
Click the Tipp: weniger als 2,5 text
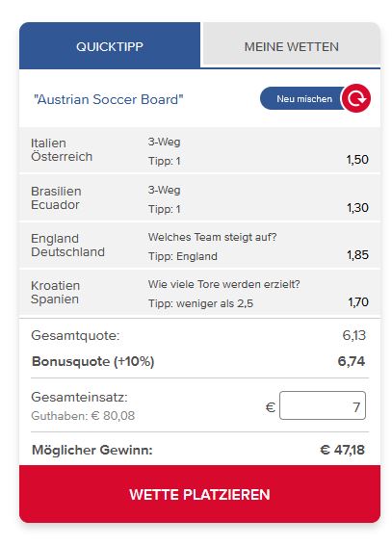click(x=201, y=303)
